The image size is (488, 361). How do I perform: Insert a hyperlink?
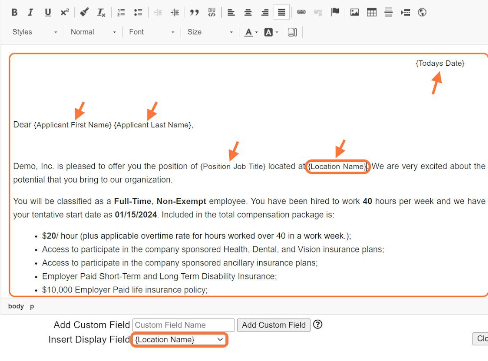(301, 13)
